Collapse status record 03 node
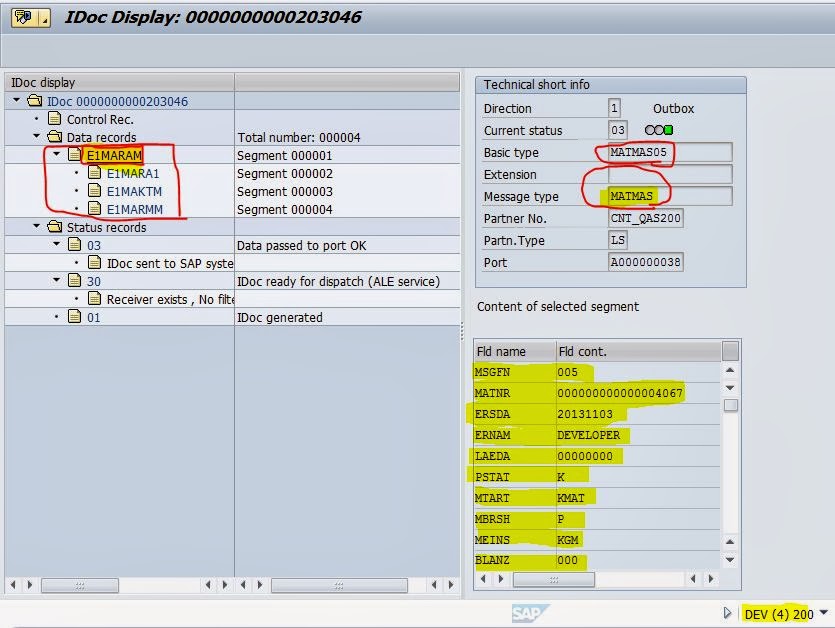 (57, 244)
